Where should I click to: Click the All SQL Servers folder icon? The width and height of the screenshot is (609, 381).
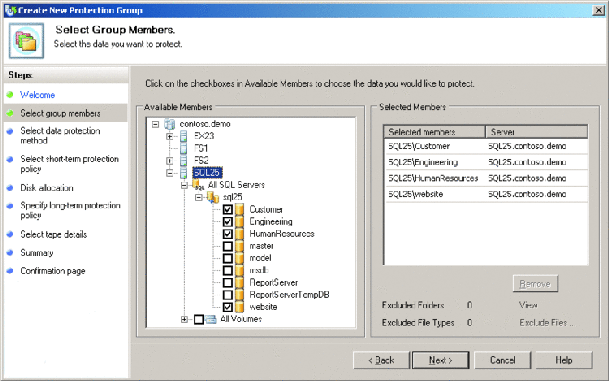coord(198,184)
